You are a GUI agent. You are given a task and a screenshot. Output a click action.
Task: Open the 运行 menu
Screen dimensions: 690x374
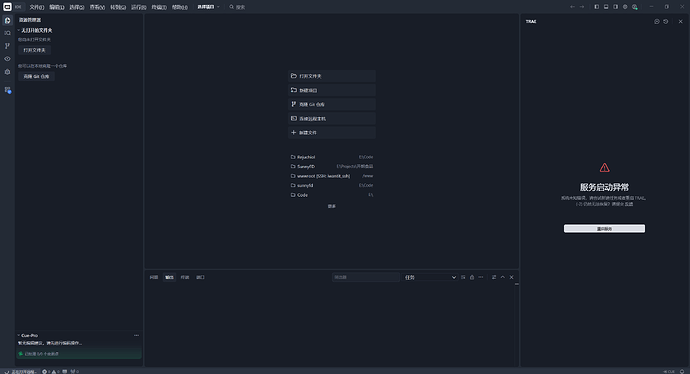[139, 7]
